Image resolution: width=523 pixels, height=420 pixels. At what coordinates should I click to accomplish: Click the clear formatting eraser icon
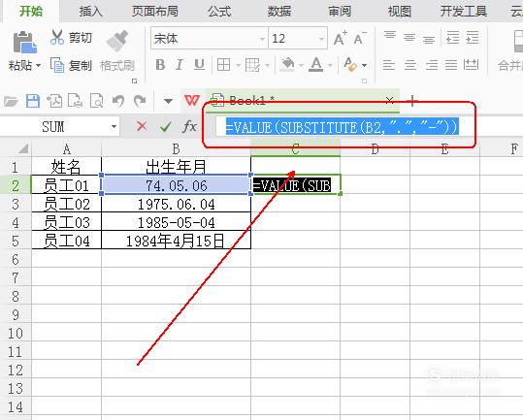350,65
